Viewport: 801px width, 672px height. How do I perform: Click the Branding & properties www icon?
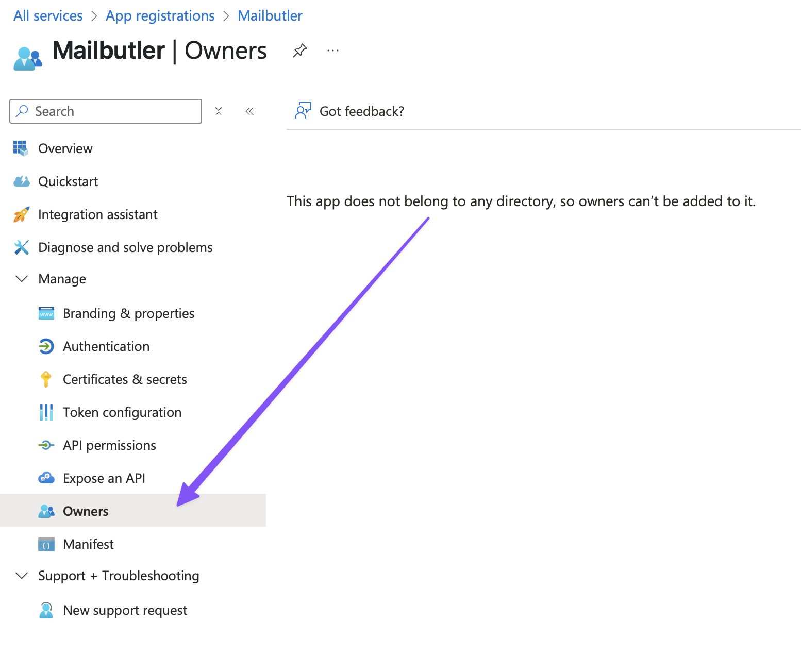(x=46, y=313)
